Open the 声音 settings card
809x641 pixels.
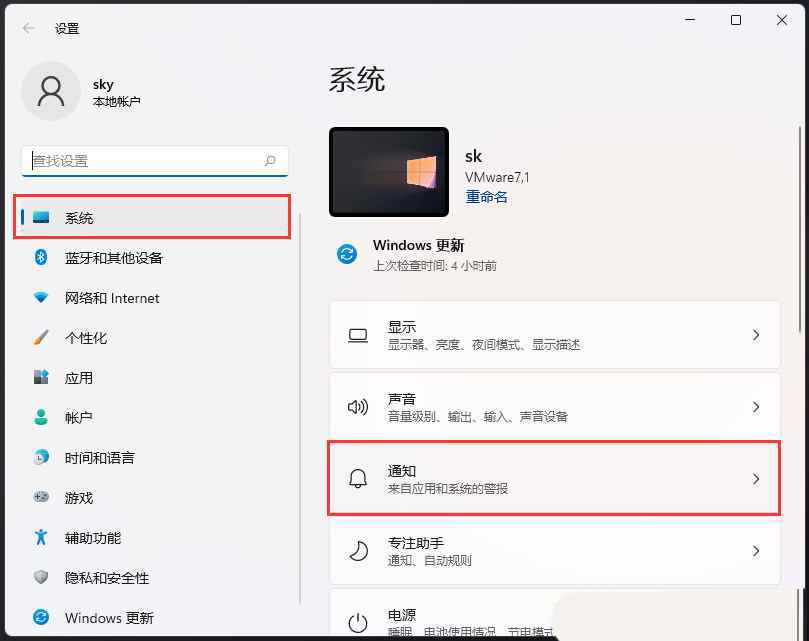click(x=555, y=407)
